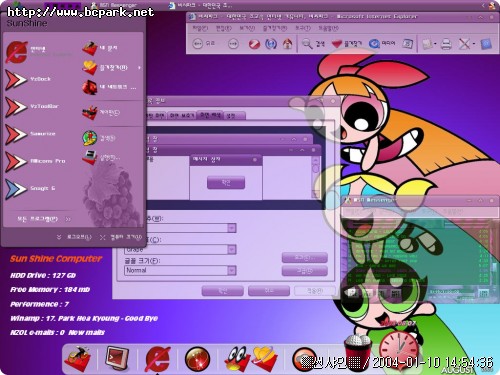
Task: Open Windows and buttons style dropdown
Action: click(x=232, y=228)
